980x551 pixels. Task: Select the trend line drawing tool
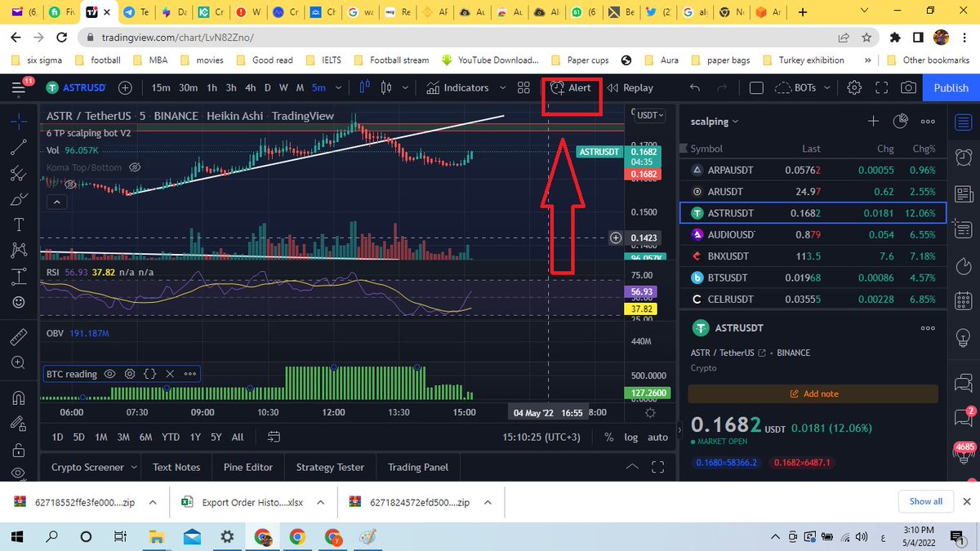[19, 148]
